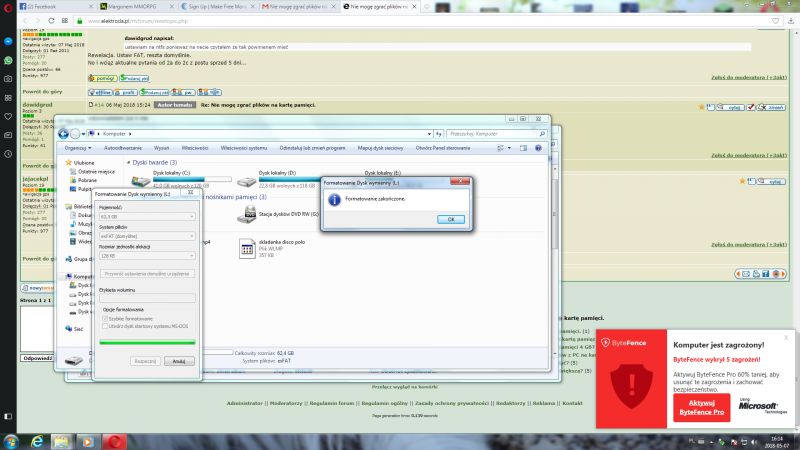
Task: Switch to the Gmail Nie mogę zgrać tab
Action: pyautogui.click(x=298, y=7)
